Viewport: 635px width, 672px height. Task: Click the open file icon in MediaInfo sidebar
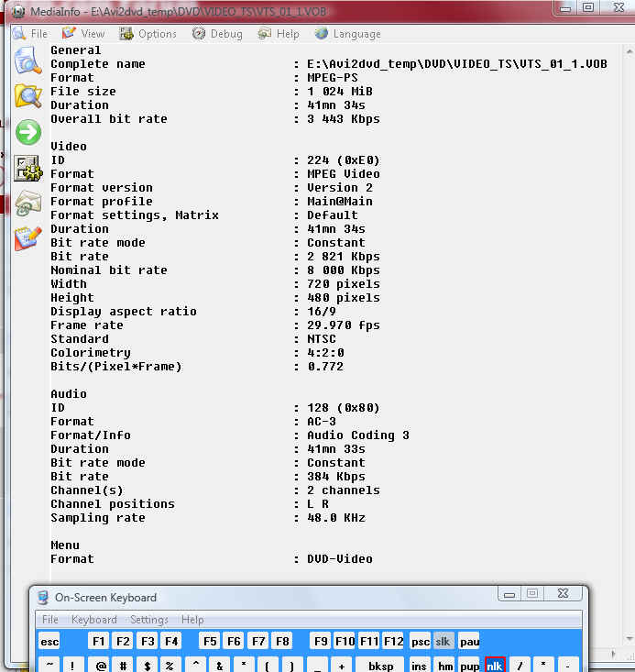pos(27,61)
